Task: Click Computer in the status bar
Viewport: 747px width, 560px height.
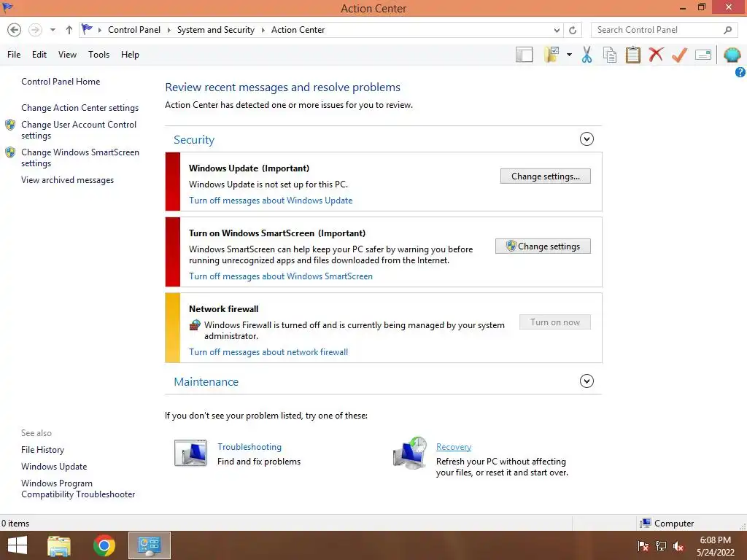Action: tap(667, 524)
